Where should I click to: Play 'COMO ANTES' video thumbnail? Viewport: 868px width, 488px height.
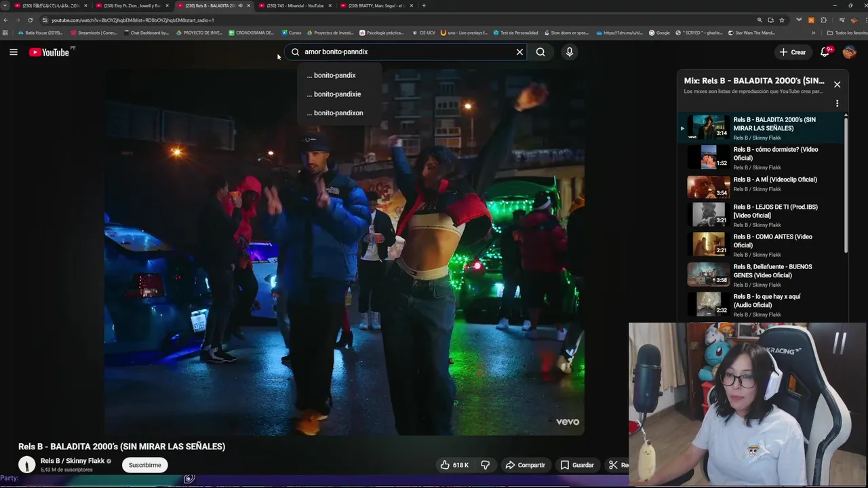coord(709,244)
